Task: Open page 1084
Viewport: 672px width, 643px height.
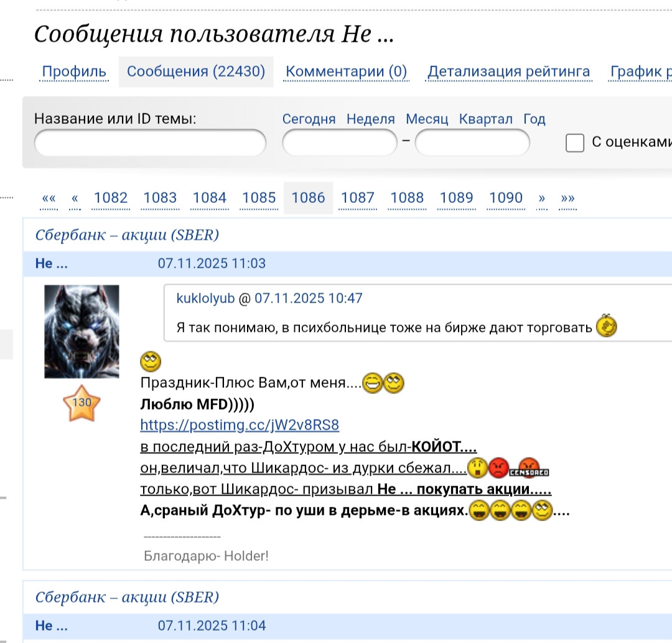Action: click(x=209, y=198)
